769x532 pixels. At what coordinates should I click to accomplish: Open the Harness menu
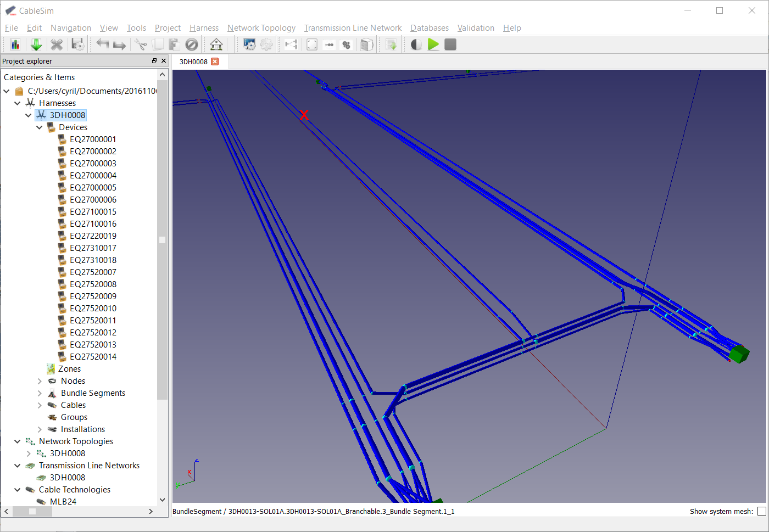[x=204, y=28]
